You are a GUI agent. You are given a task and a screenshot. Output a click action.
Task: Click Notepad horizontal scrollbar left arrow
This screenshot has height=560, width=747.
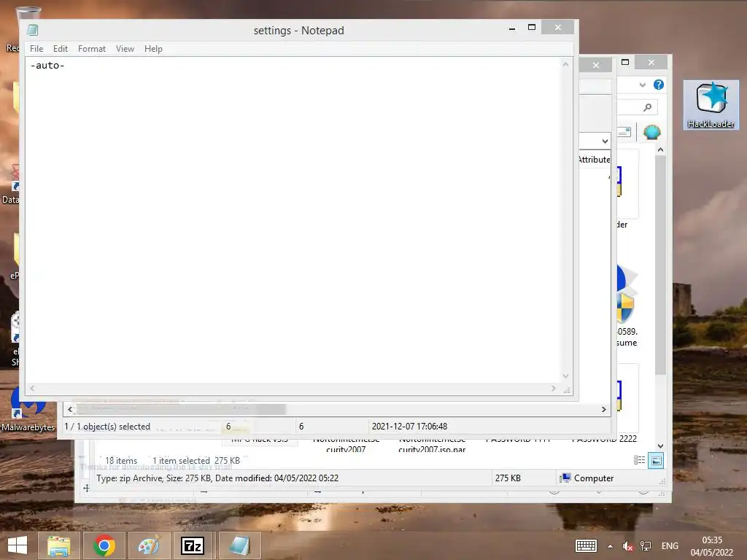point(32,388)
